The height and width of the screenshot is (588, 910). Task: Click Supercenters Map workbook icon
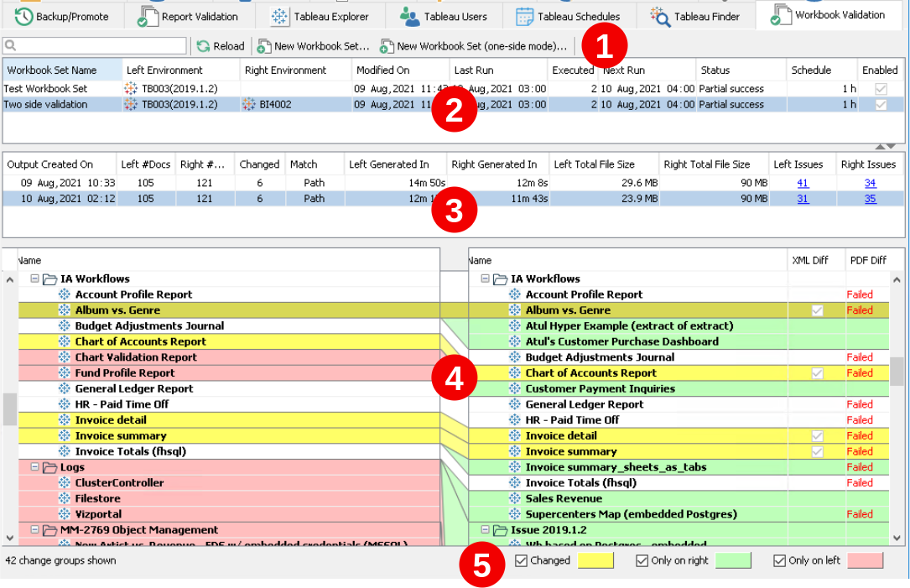point(515,513)
